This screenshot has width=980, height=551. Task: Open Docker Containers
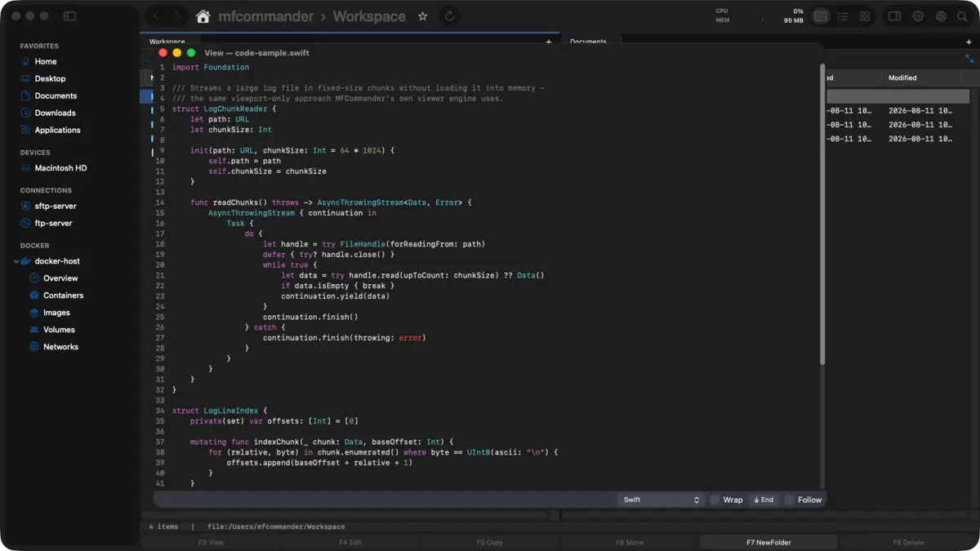pos(63,295)
